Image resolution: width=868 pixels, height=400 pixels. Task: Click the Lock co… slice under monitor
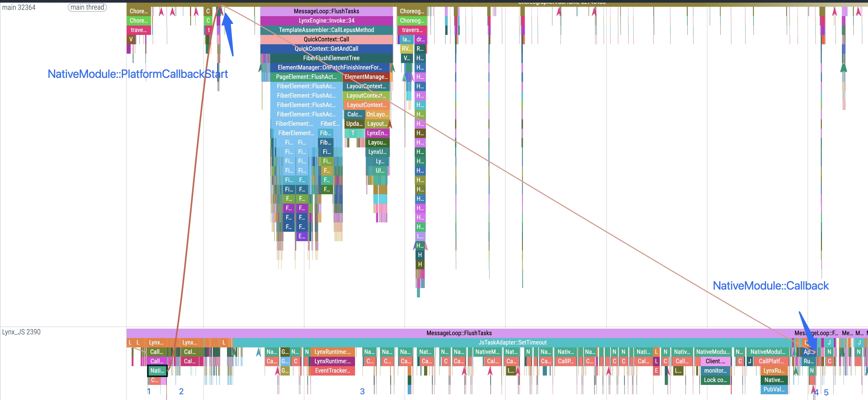[715, 380]
